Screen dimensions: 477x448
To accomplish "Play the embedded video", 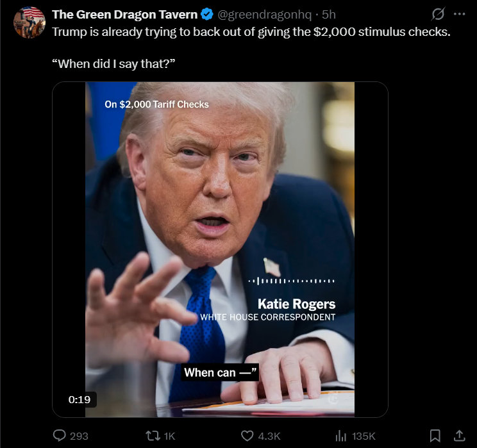I will 220,249.
